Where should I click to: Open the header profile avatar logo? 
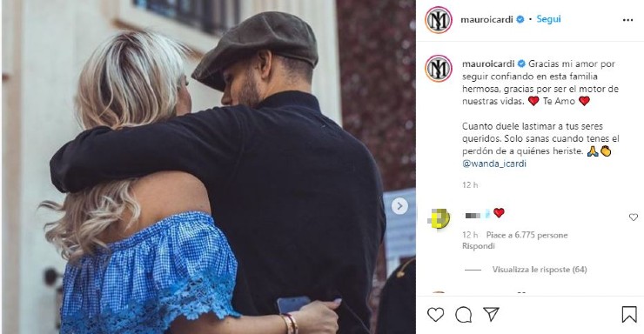(x=439, y=20)
